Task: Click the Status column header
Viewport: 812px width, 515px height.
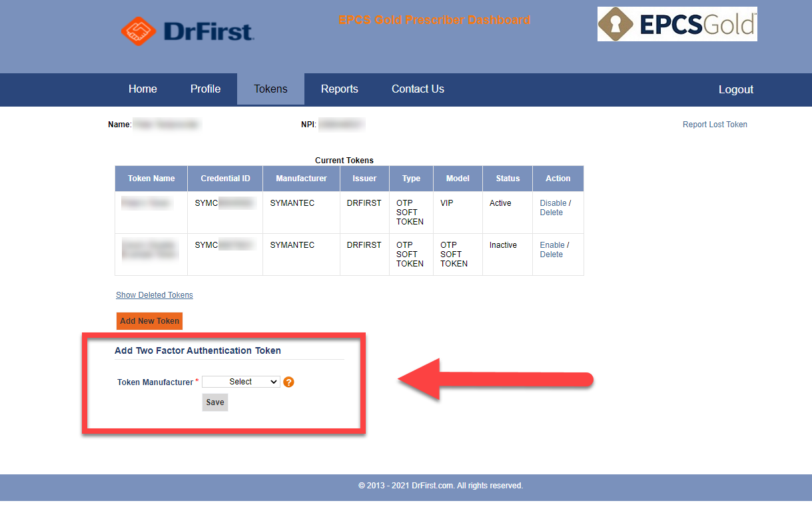Action: coord(508,179)
